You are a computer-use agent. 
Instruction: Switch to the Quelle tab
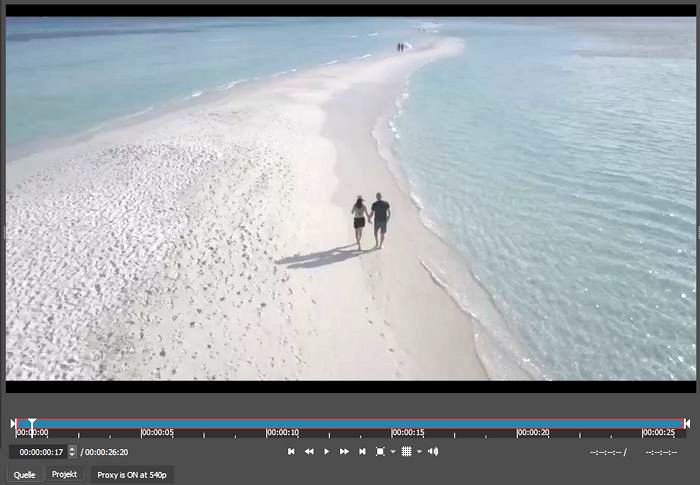point(25,475)
